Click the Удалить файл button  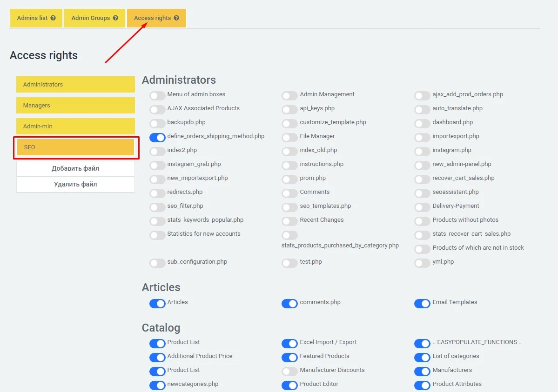pos(75,184)
